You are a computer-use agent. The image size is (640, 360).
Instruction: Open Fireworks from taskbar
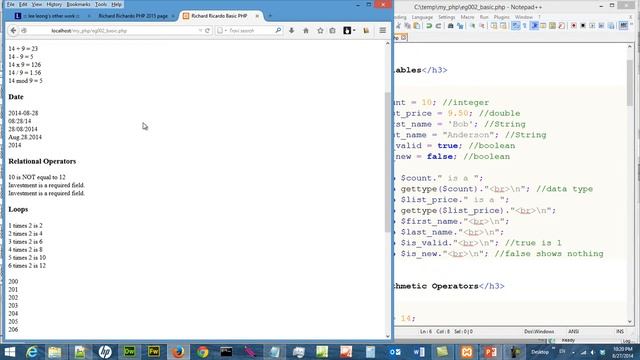[154, 351]
